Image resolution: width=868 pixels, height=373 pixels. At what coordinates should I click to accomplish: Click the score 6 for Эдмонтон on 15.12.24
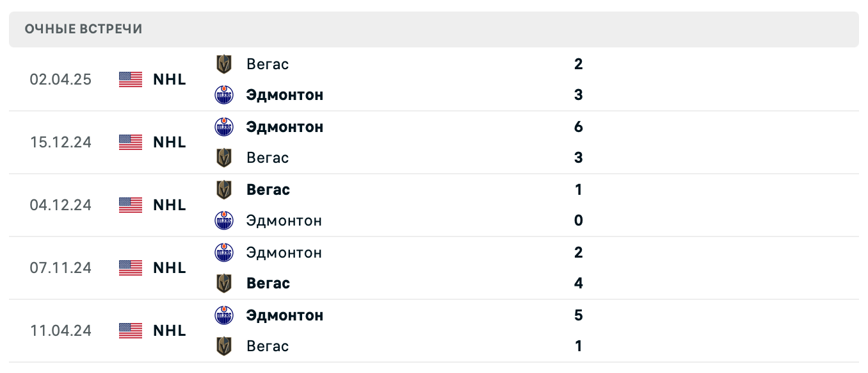click(578, 127)
